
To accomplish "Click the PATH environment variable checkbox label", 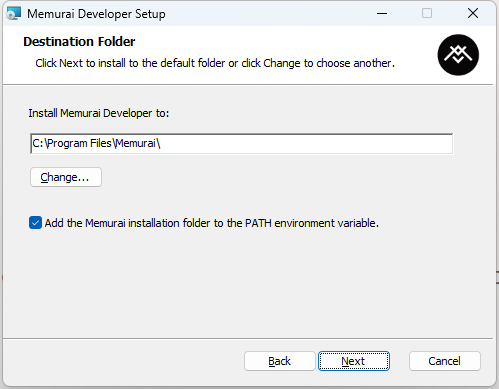I will pos(212,223).
